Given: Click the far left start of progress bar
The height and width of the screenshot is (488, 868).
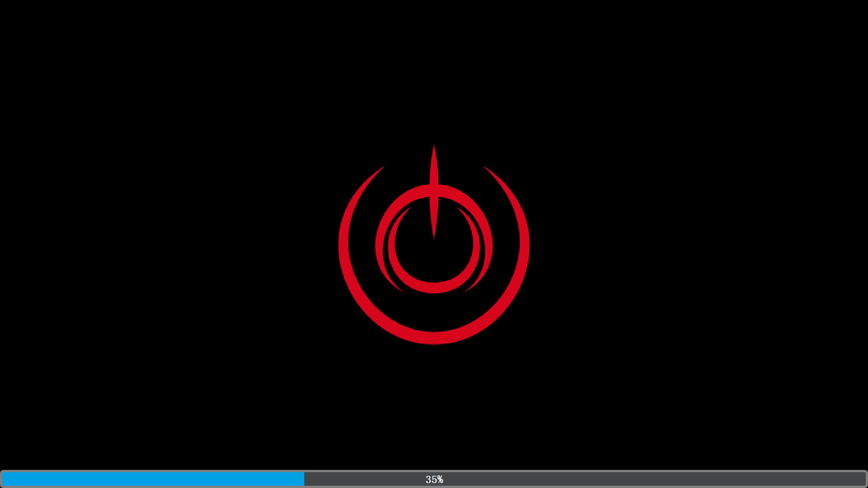Looking at the screenshot, I should tap(4, 479).
